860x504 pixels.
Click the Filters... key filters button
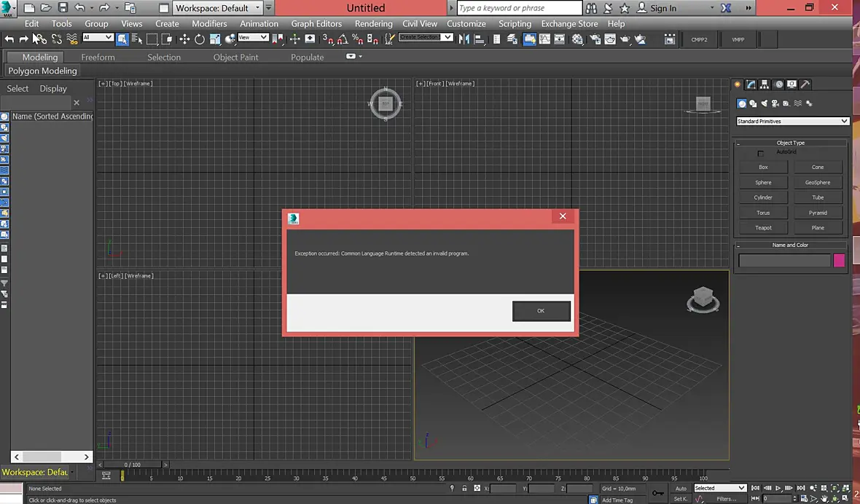726,498
